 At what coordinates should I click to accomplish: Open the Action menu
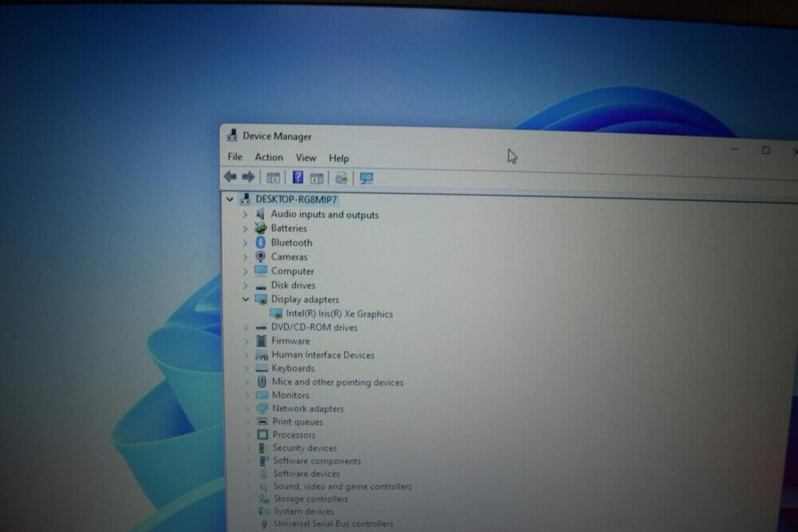click(269, 157)
